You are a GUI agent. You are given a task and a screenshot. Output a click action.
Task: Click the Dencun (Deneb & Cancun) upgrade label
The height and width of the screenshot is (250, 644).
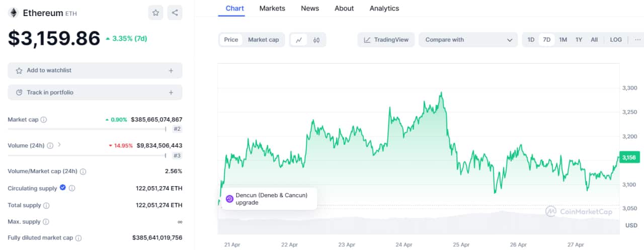(271, 199)
